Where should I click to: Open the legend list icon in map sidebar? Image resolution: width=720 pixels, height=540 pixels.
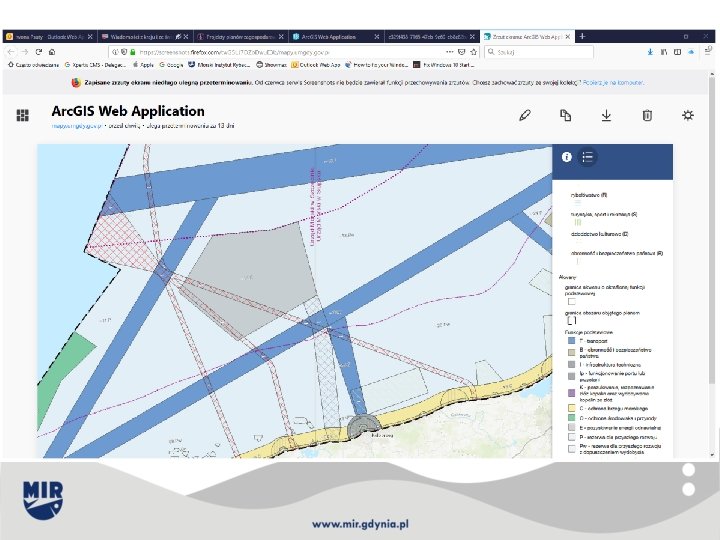(x=587, y=157)
